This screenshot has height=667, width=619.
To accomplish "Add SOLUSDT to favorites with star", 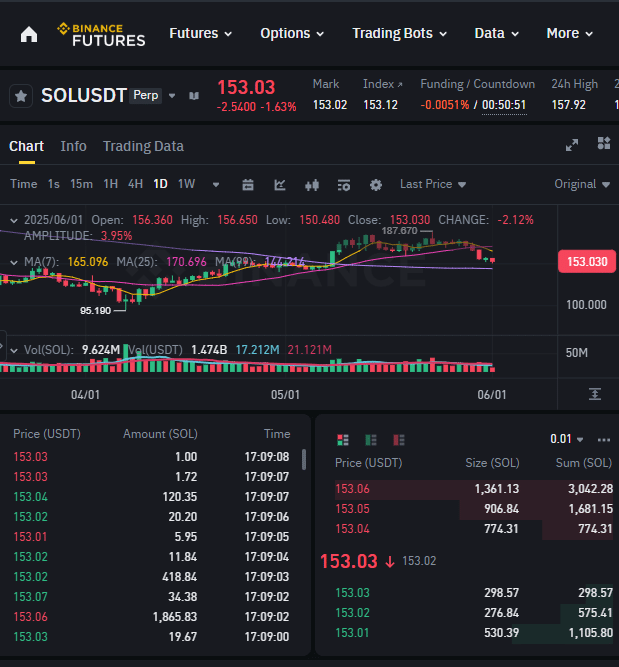I will 21,96.
